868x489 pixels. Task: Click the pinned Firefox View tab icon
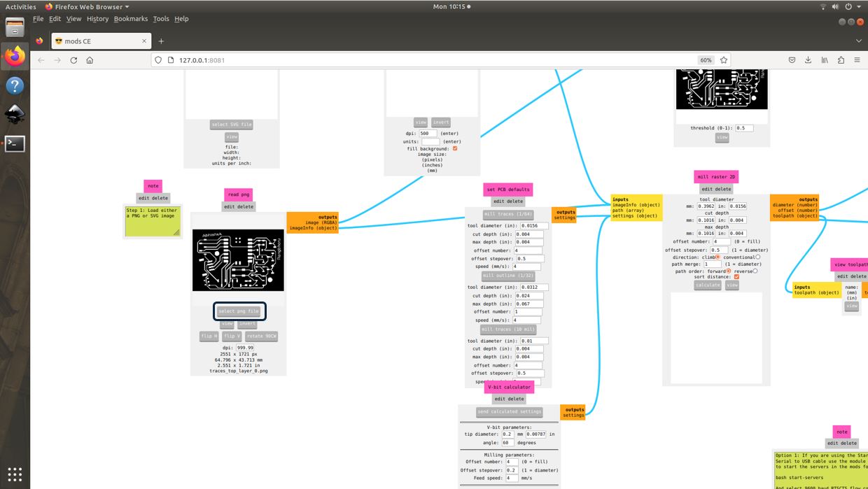[39, 41]
